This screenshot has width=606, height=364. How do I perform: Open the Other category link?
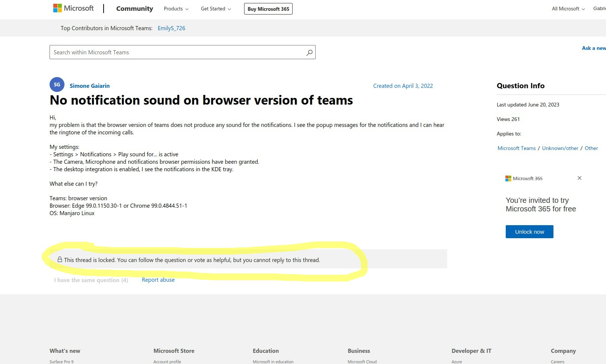591,148
